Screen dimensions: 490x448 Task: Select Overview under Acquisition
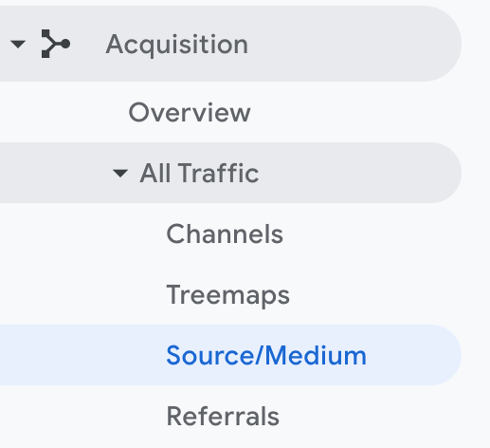pyautogui.click(x=190, y=110)
